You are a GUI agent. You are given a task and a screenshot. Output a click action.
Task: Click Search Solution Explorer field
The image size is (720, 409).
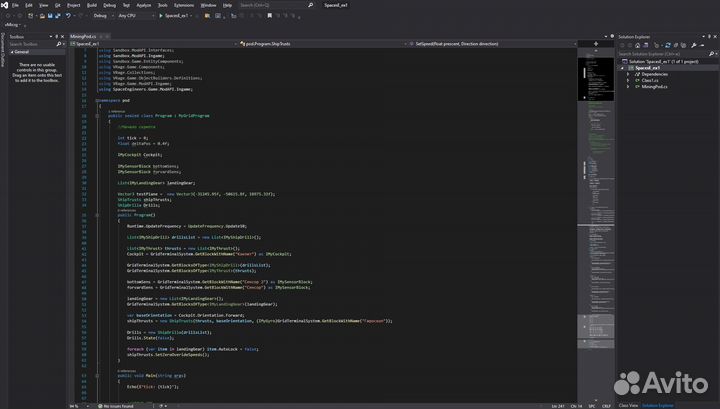click(667, 54)
